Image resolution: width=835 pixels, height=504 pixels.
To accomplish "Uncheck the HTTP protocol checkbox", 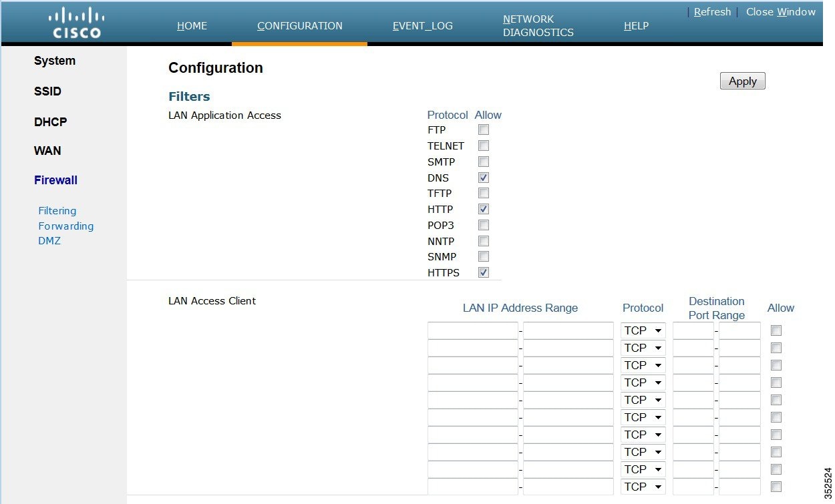I will [483, 209].
